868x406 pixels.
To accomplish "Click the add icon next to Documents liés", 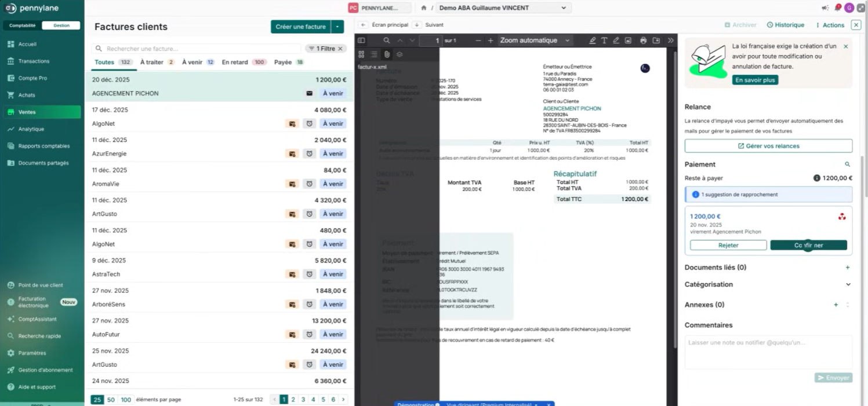I will coord(847,268).
